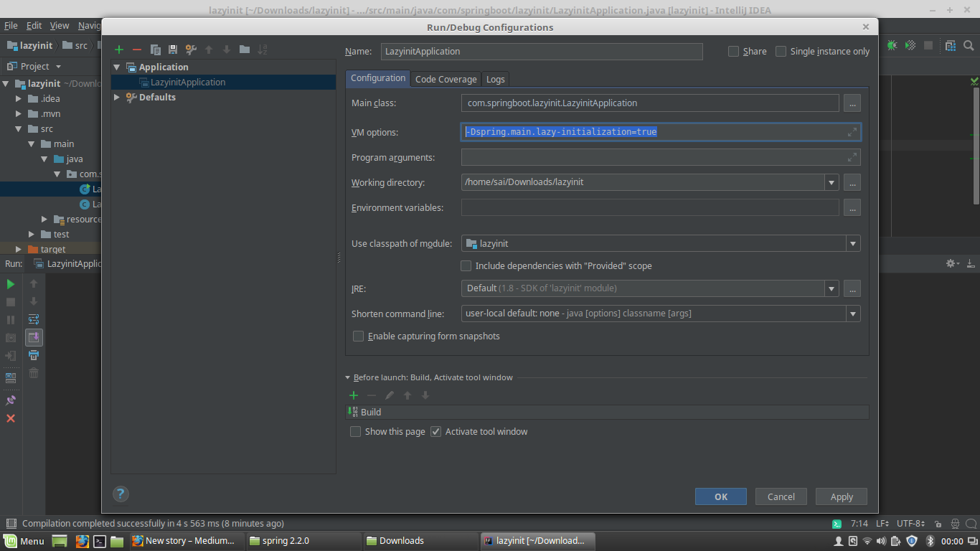Toggle scroll to end in Run console

coord(34,337)
